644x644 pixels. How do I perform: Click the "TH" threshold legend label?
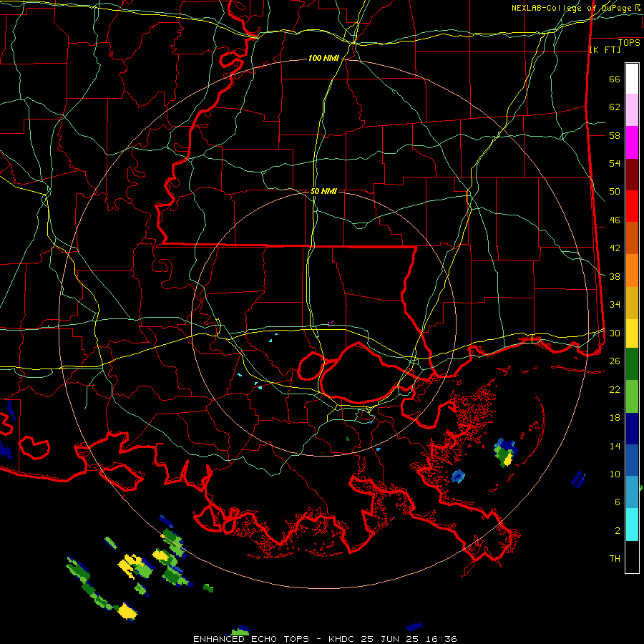[615, 559]
